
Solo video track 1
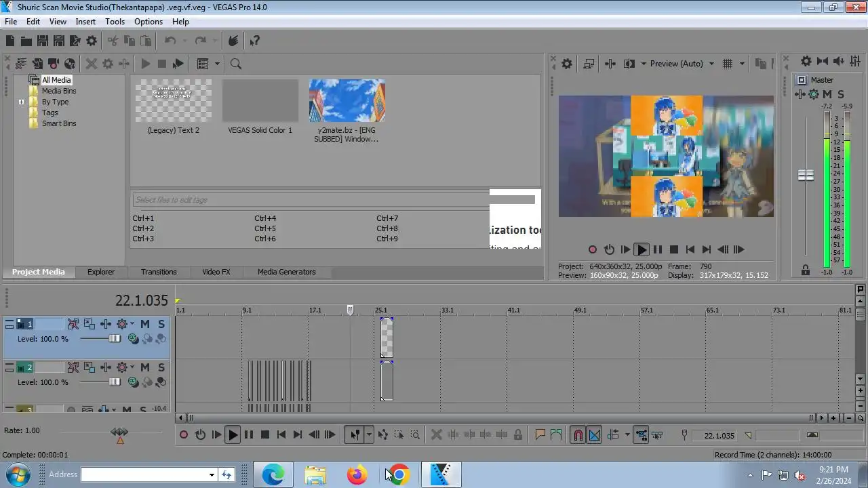pos(161,324)
